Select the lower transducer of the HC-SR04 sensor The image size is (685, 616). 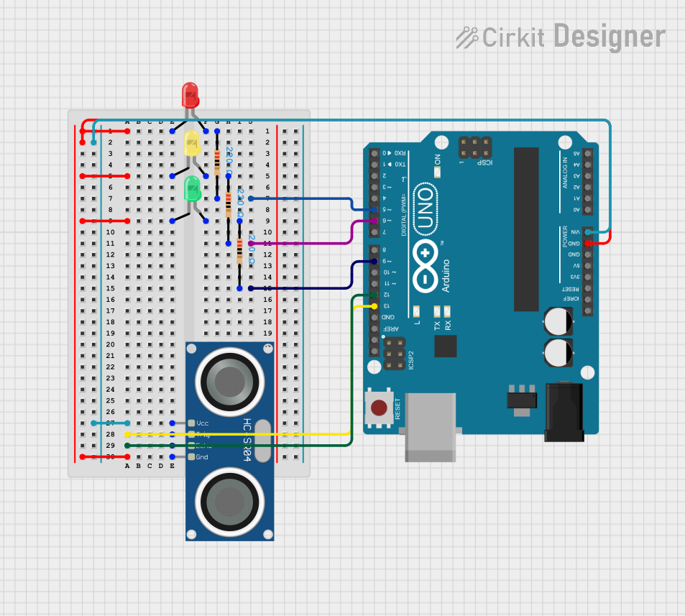230,502
